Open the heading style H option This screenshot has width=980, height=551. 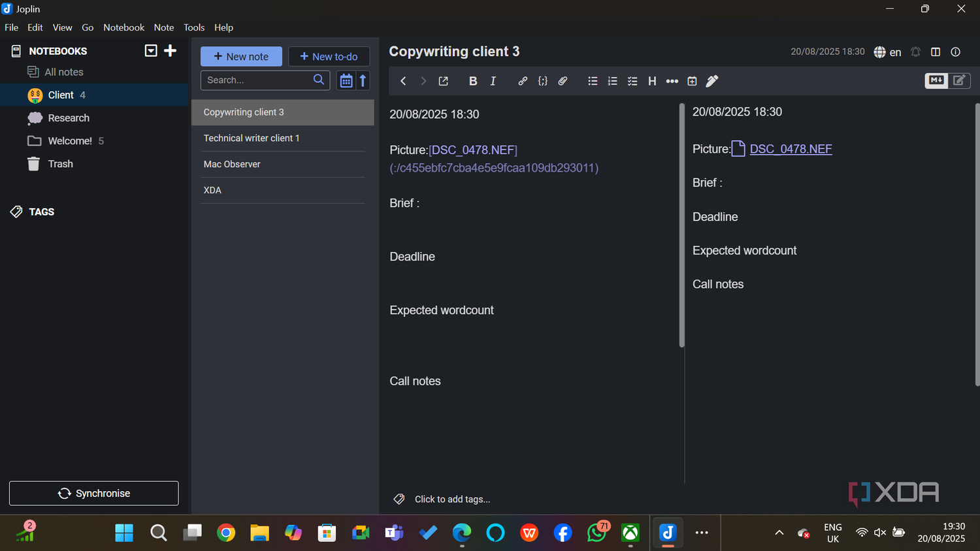[x=652, y=81]
